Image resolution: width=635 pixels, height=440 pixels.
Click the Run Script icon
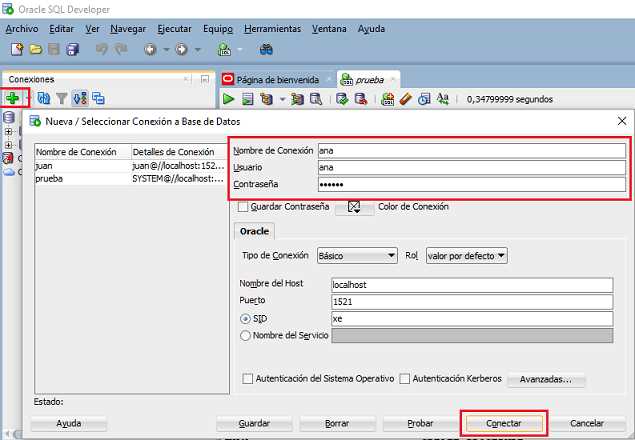coord(247,99)
